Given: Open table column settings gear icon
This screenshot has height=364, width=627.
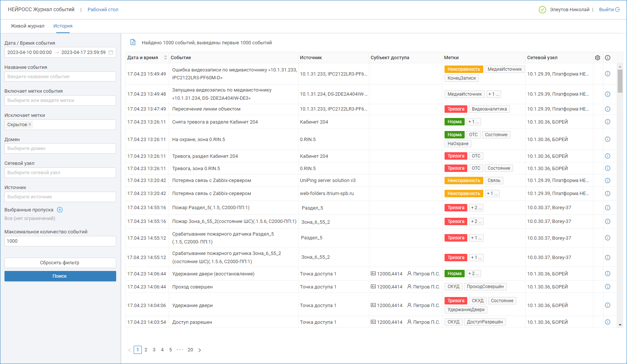Looking at the screenshot, I should click(x=598, y=58).
